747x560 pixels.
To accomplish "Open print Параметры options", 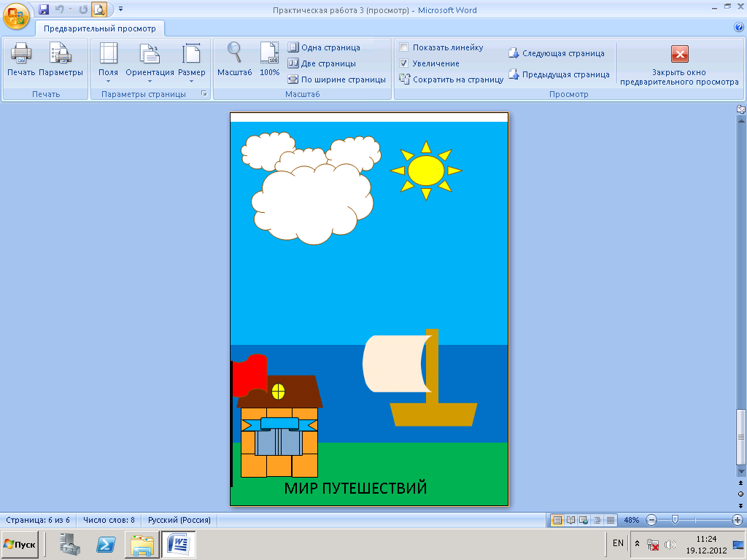I will coord(61,60).
